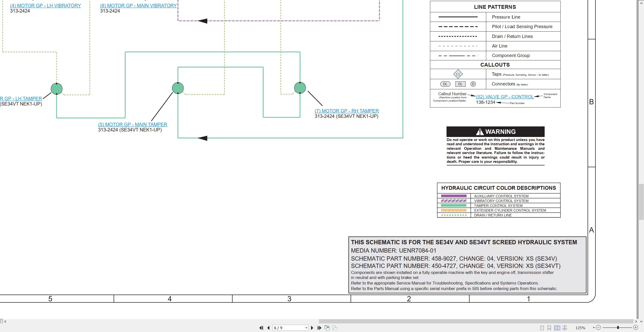Click horizontal scrollbar left arrow
The height and width of the screenshot is (332, 644).
pos(5,321)
